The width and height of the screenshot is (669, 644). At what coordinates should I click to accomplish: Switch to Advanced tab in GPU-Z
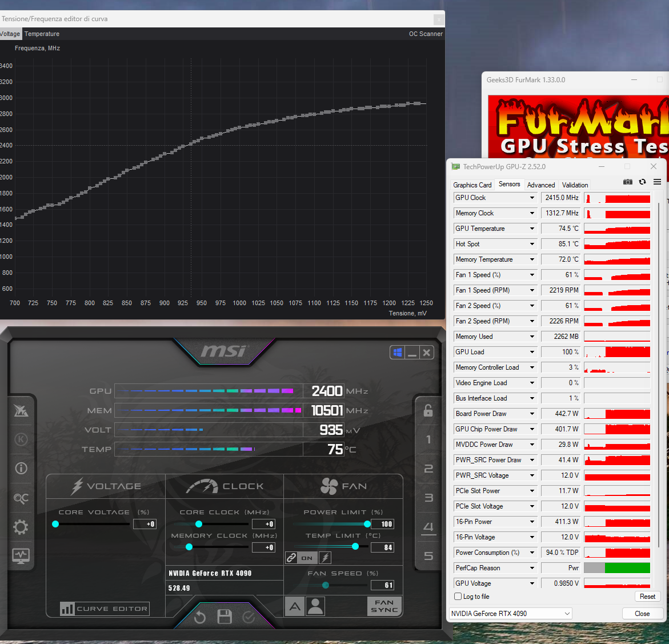pyautogui.click(x=541, y=185)
